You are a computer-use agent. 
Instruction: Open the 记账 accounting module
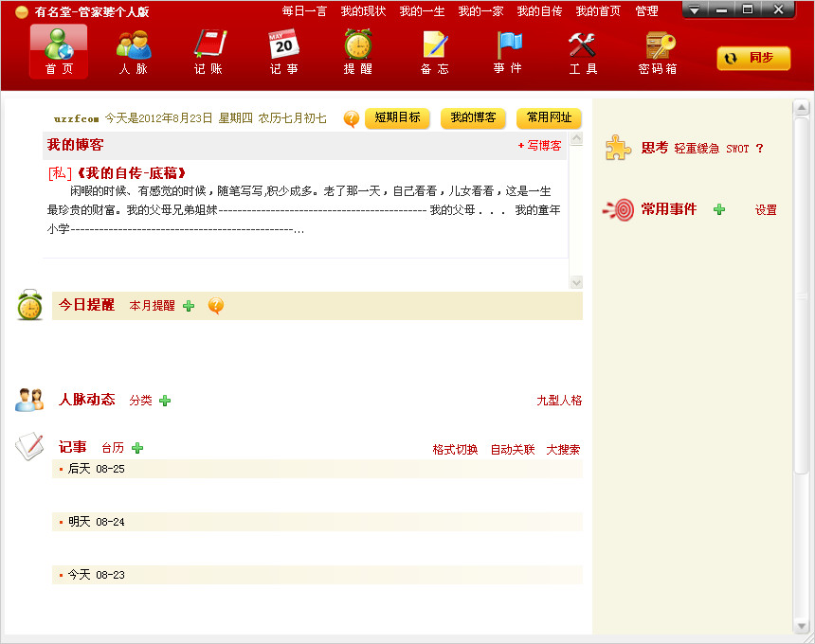tap(207, 51)
